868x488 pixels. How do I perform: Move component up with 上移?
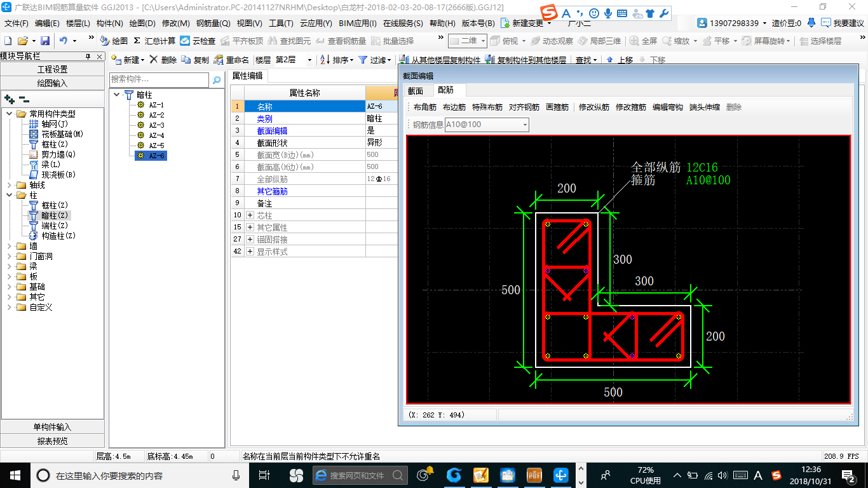[620, 60]
